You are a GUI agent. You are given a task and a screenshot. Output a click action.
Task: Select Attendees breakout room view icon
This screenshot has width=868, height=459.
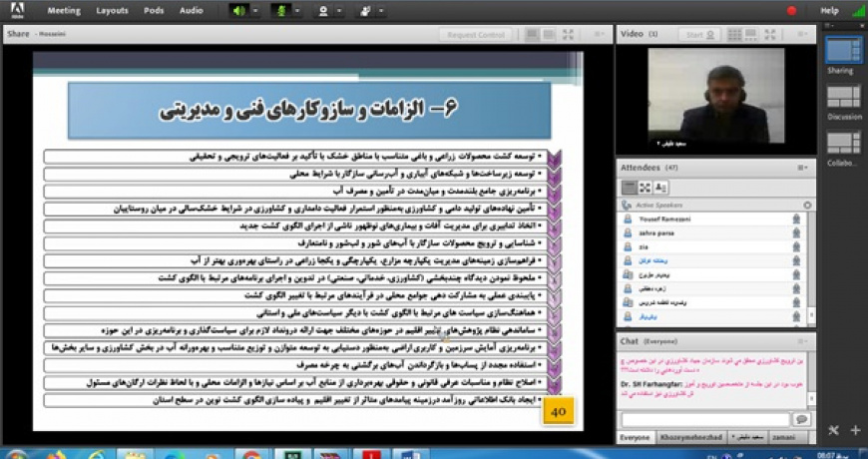tap(645, 188)
